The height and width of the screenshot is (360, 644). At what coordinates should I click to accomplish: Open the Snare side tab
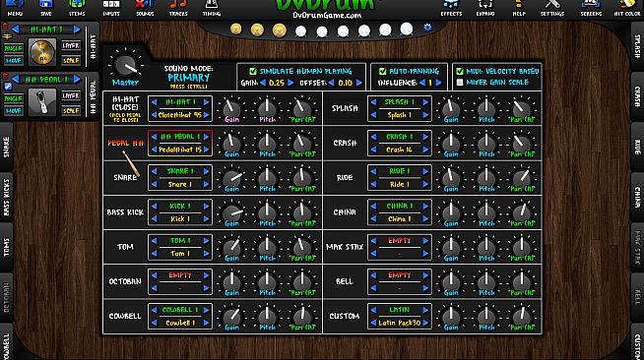6,147
